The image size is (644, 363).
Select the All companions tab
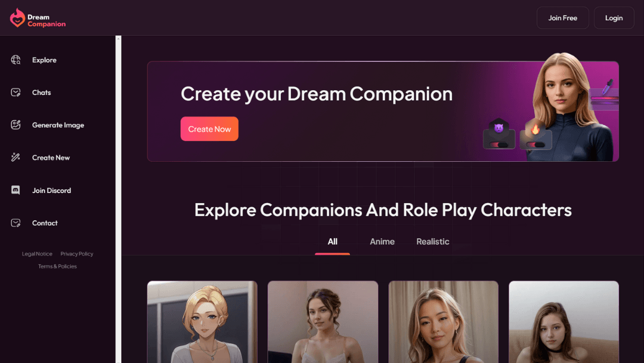[332, 242]
